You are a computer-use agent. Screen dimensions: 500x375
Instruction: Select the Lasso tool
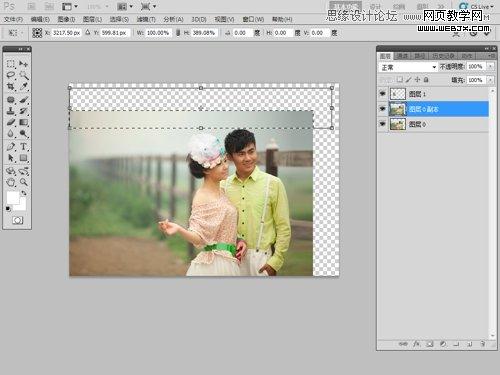[11, 75]
